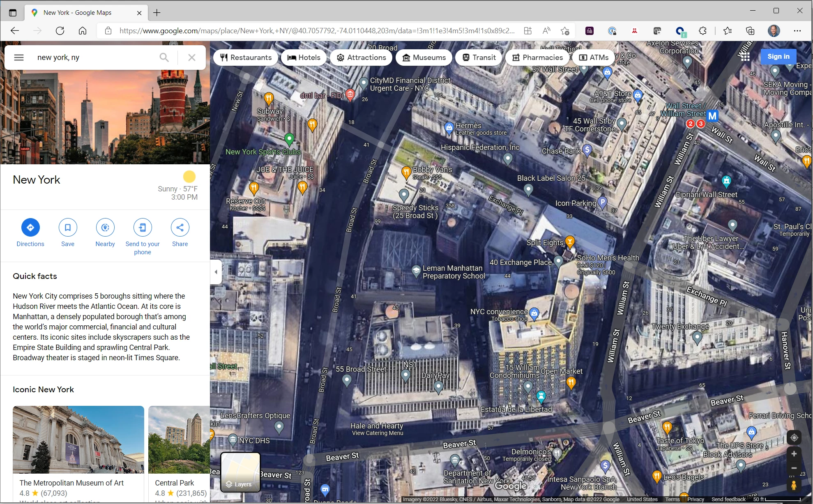This screenshot has height=504, width=813.
Task: Toggle the Layers map view thumbnail
Action: tap(240, 472)
